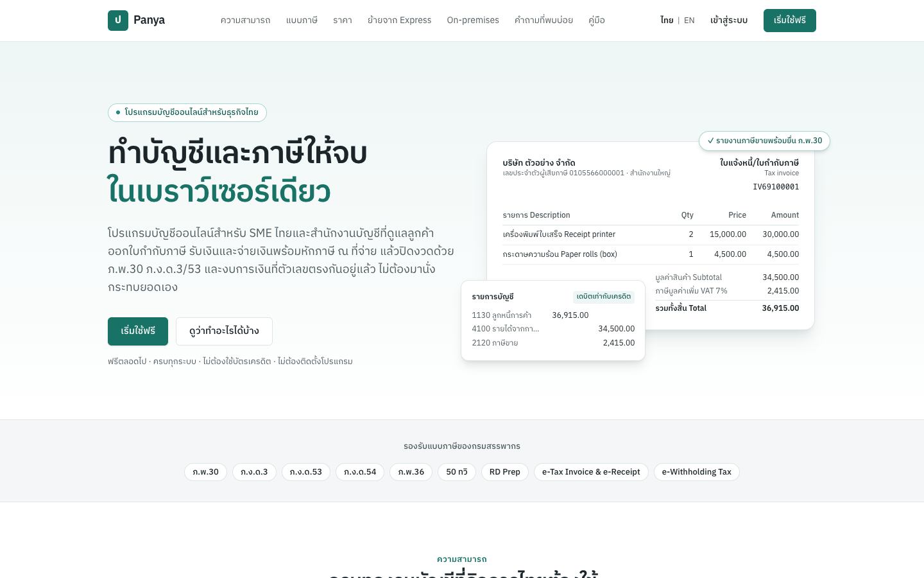Open คำถามที่พบบ่อย FAQ link

[x=543, y=21]
